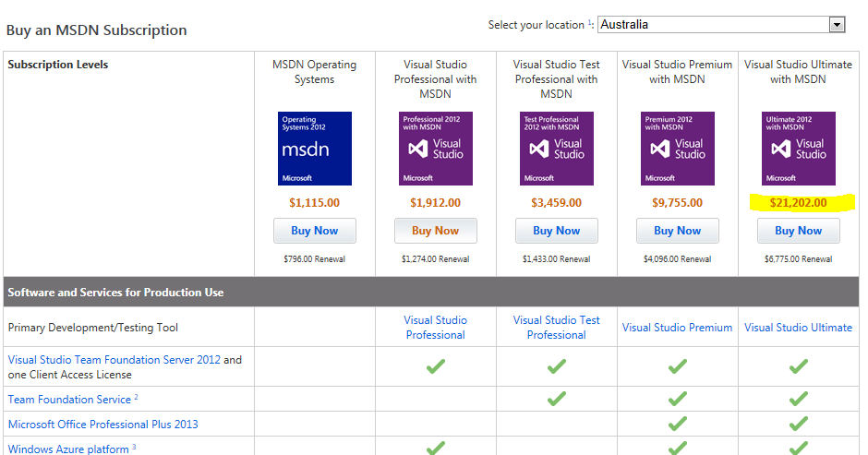Click Team Foundation Server checkmark under Ultimate

coord(798,365)
